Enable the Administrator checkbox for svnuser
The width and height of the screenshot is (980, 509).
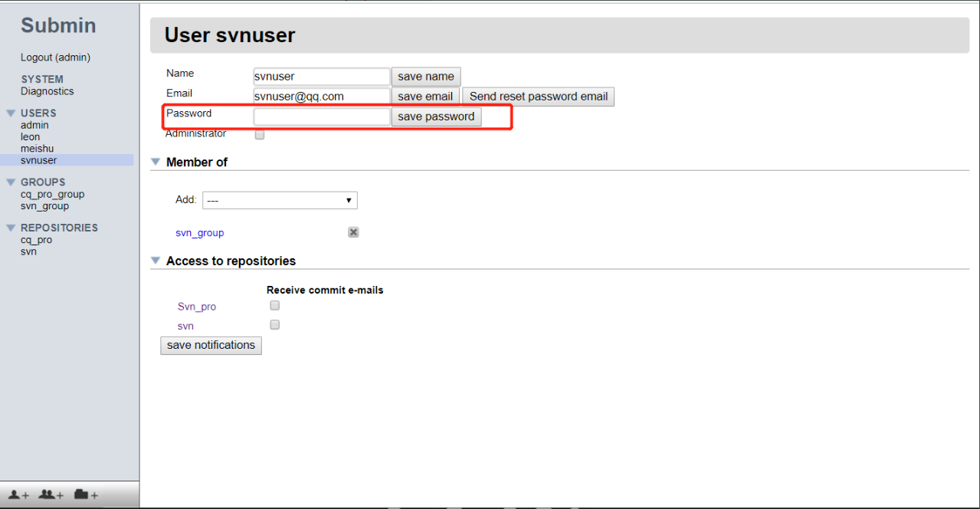(259, 134)
